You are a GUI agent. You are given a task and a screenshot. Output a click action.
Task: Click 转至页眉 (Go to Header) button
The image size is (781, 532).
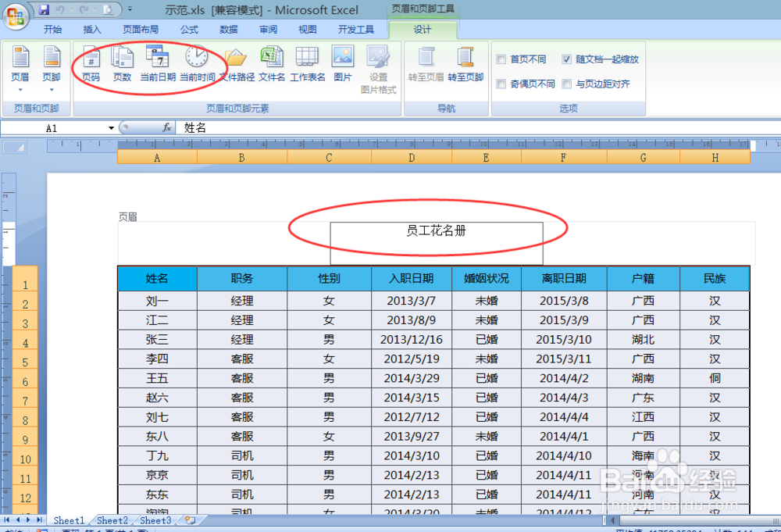(x=425, y=66)
